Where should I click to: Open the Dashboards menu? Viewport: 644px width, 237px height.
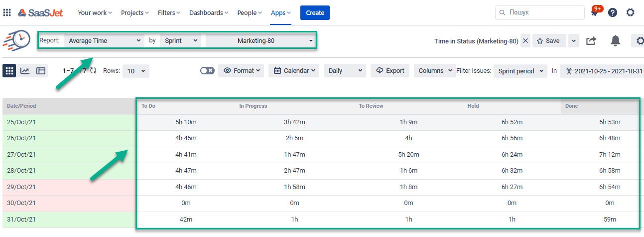click(x=209, y=12)
